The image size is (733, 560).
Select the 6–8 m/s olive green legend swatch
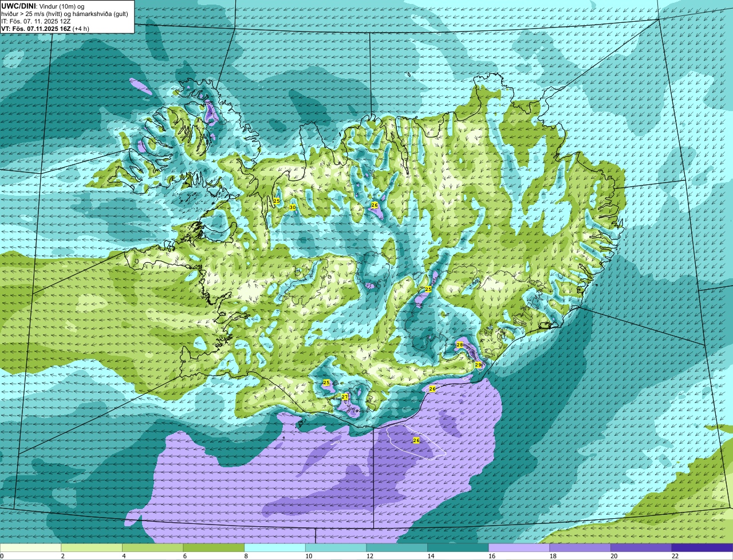(214, 548)
